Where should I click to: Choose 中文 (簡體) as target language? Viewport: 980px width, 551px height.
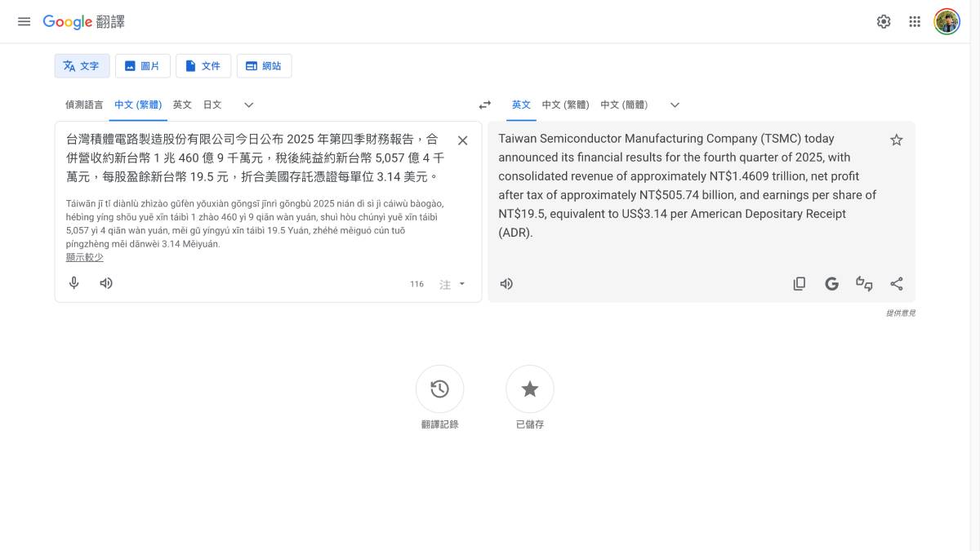[x=624, y=105]
